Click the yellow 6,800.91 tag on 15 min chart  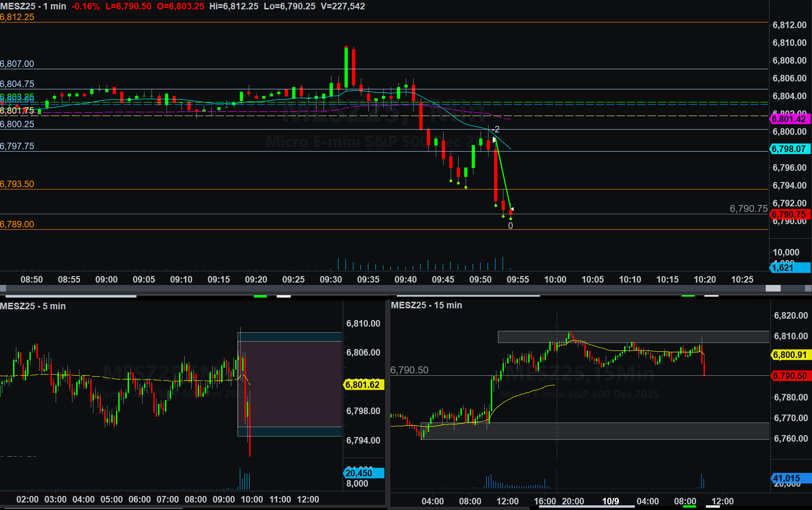coord(790,355)
